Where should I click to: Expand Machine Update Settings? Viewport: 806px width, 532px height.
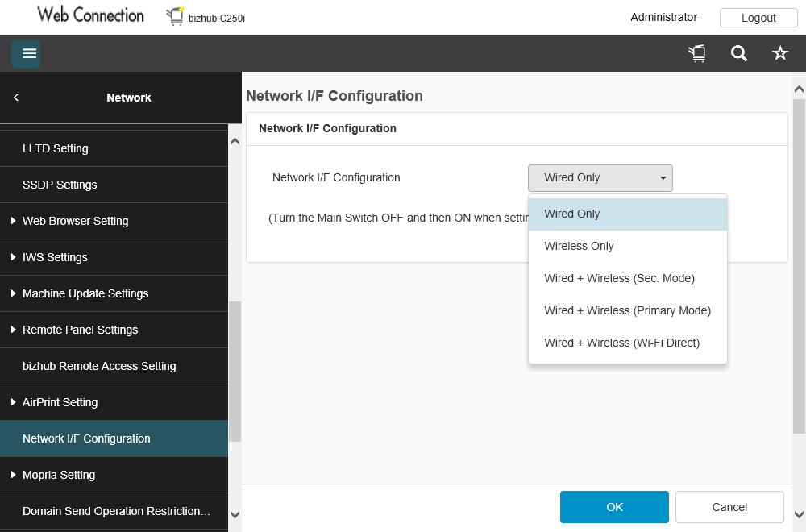point(85,293)
